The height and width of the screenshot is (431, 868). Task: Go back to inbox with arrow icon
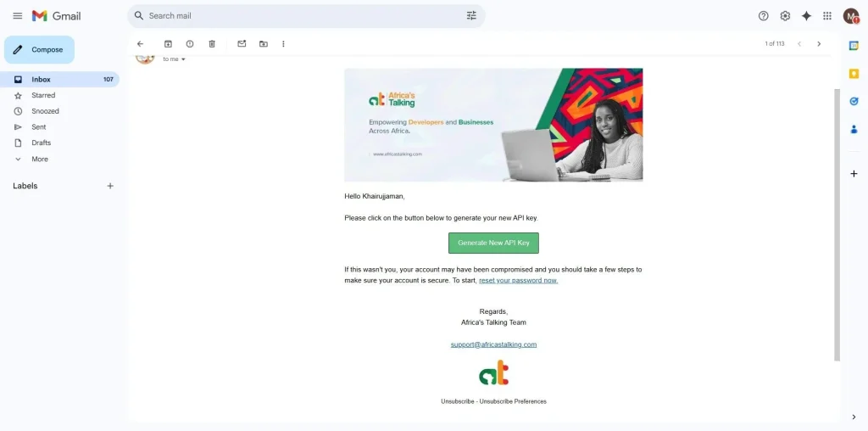point(140,44)
